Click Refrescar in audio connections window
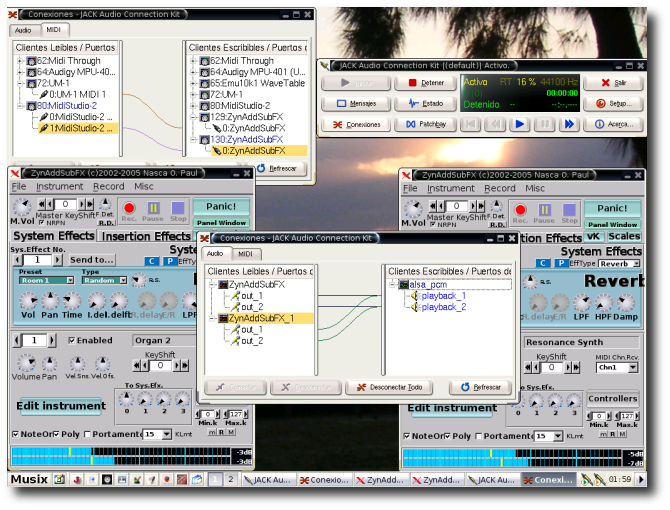This screenshot has width=670, height=510. [480, 387]
